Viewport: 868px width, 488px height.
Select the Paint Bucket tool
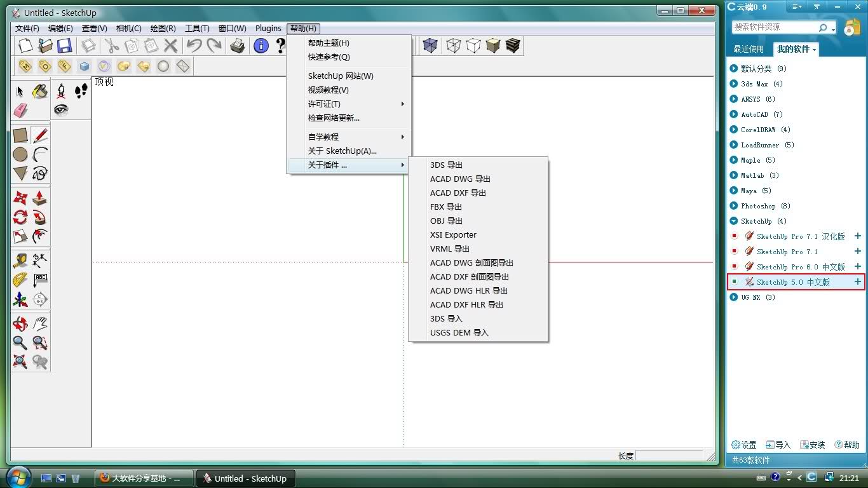point(40,91)
